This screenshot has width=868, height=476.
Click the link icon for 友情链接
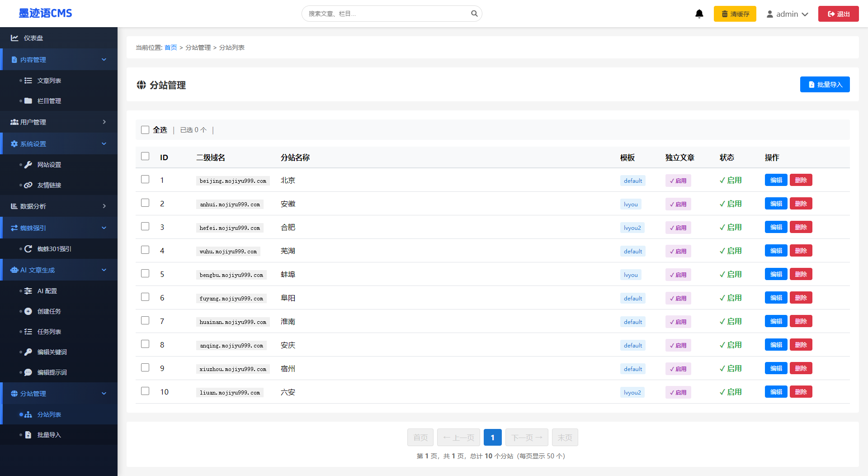pos(28,185)
